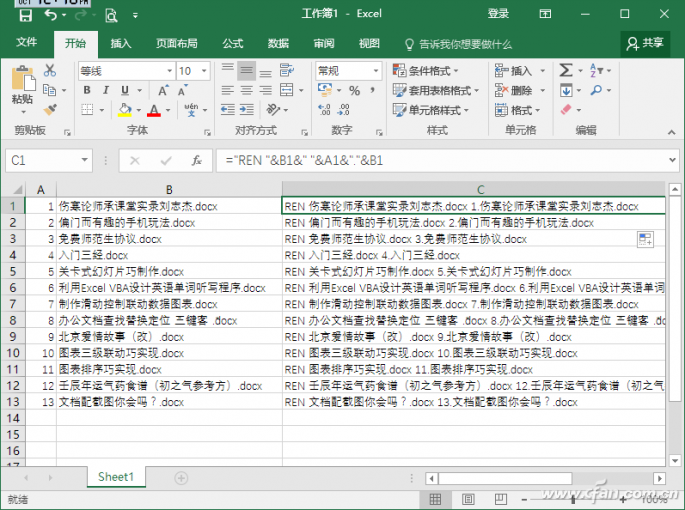Click the Paste clipboard icon
685x510 pixels.
(x=23, y=79)
